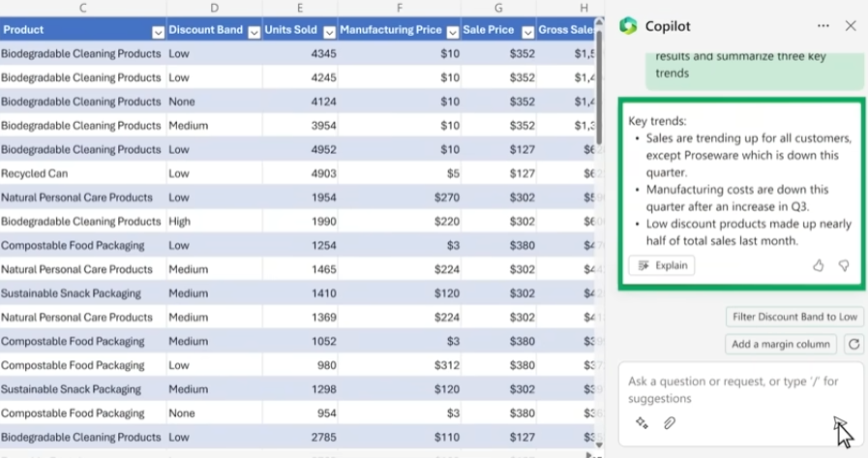This screenshot has height=458, width=868.
Task: Open Manufacturing Price filter dropdown
Action: coord(452,31)
